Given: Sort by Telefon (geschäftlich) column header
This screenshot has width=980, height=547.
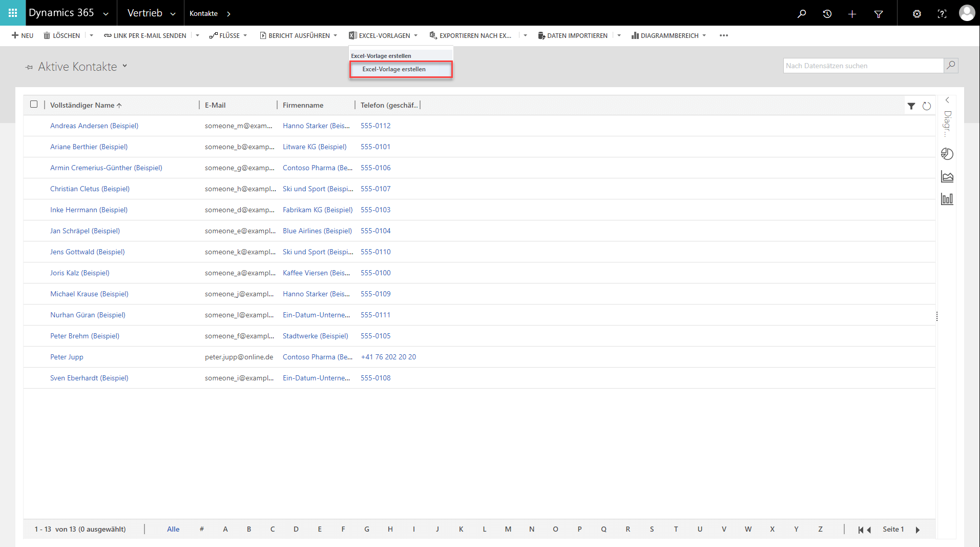Looking at the screenshot, I should click(389, 105).
